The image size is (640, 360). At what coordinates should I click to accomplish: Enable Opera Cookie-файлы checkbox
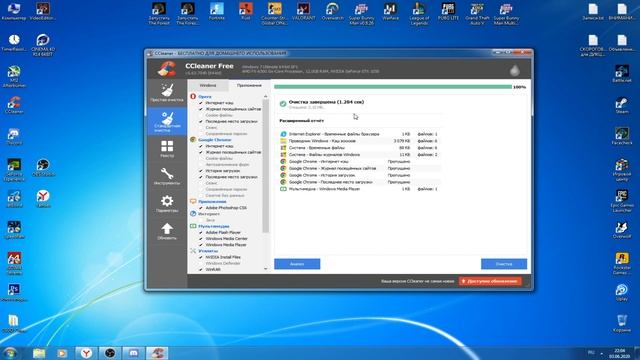pos(201,115)
